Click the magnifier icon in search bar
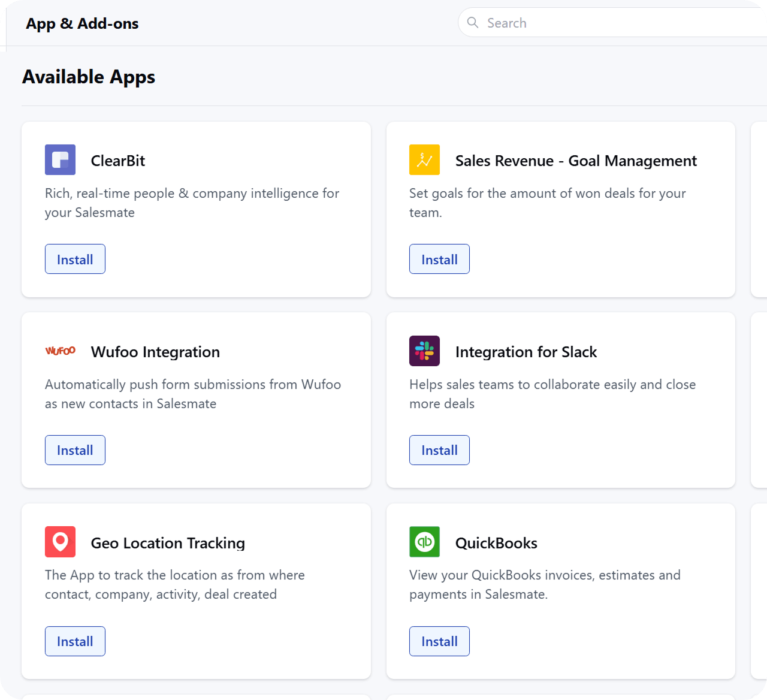Screen dimensions: 767x700 (473, 23)
